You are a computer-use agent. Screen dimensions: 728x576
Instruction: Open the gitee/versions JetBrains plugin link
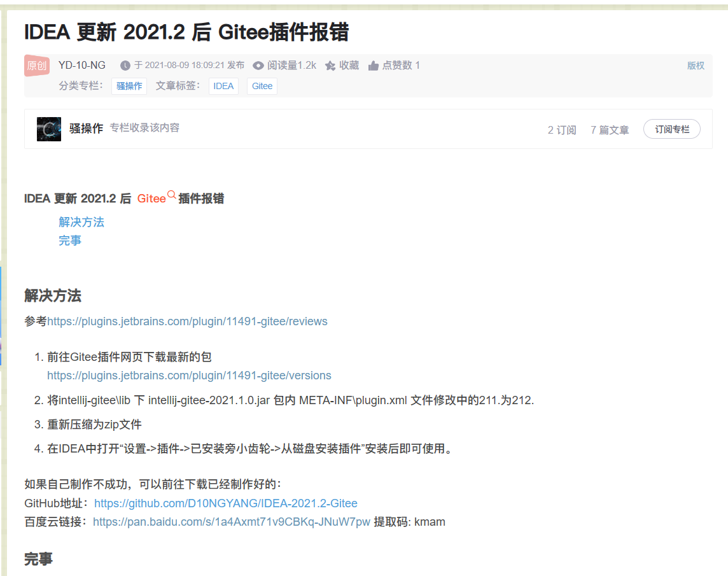tap(189, 376)
